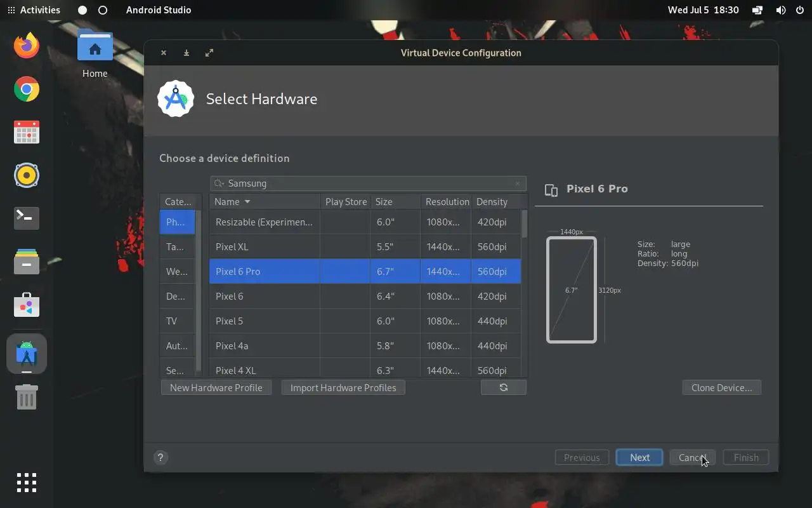812x508 pixels.
Task: Select the Pixel 4a device row
Action: tap(365, 345)
